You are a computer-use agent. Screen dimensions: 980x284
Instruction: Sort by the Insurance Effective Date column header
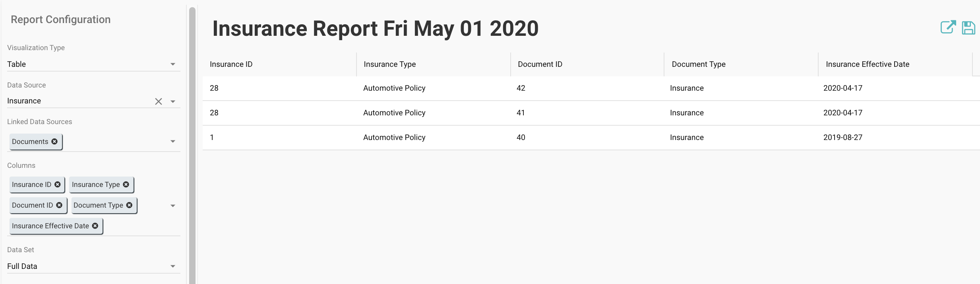[x=868, y=64]
